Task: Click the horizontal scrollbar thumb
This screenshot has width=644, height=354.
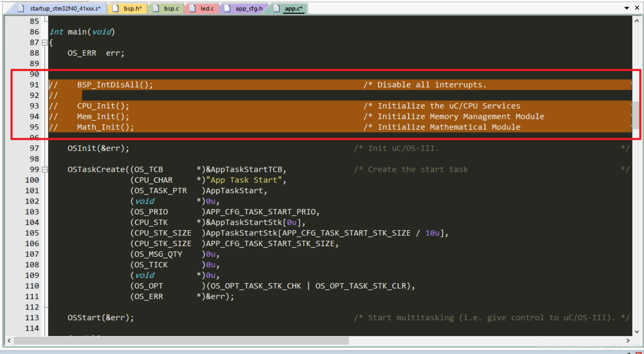Action: 181,340
